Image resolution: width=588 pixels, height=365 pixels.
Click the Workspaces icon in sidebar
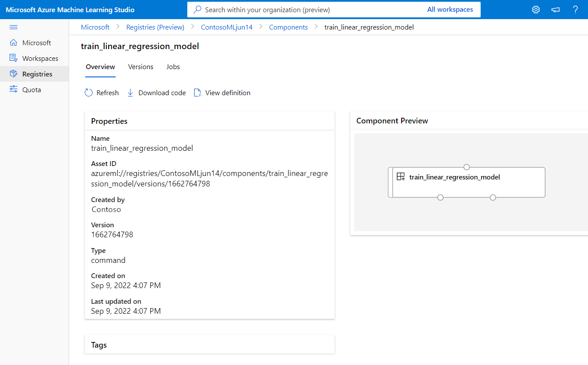[x=13, y=58]
